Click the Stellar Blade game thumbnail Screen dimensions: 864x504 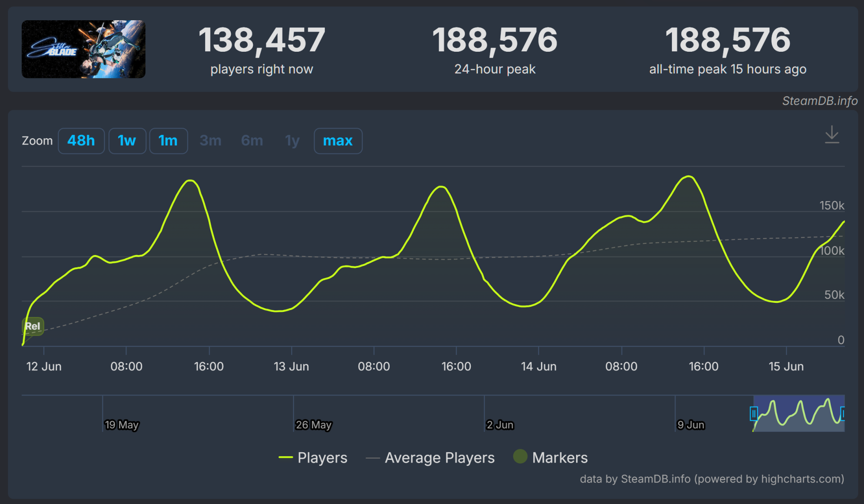click(x=83, y=49)
